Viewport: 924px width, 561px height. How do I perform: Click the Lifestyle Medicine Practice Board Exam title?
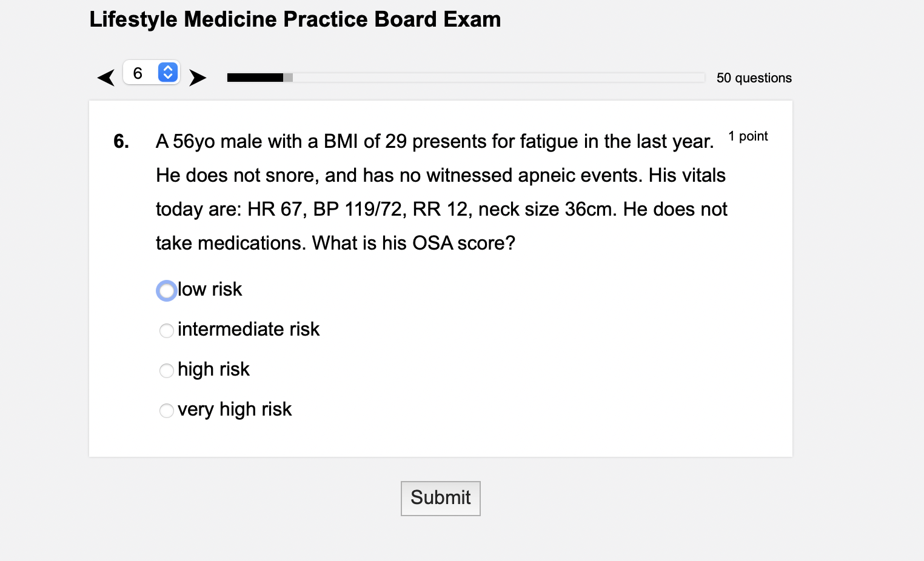295,19
